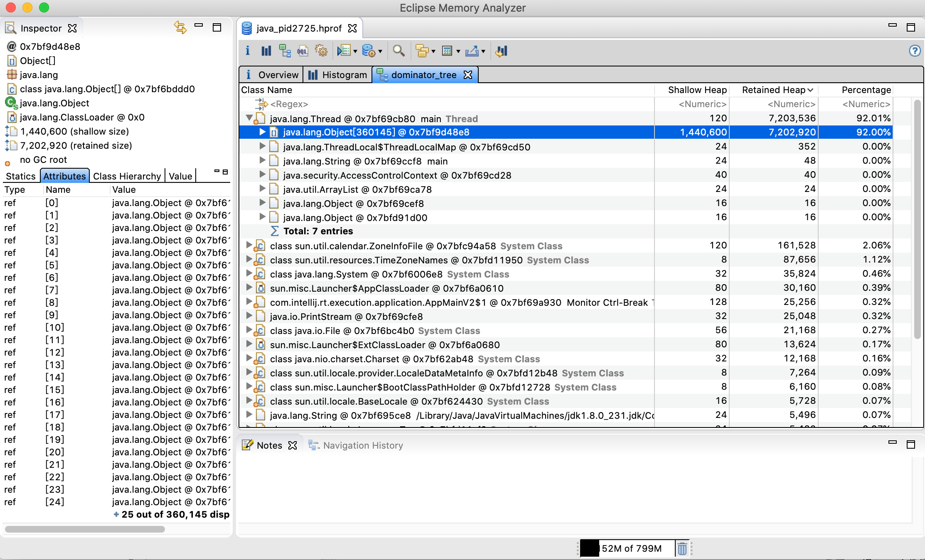
Task: Open the run expert reports dropdown arrow
Action: tap(355, 52)
